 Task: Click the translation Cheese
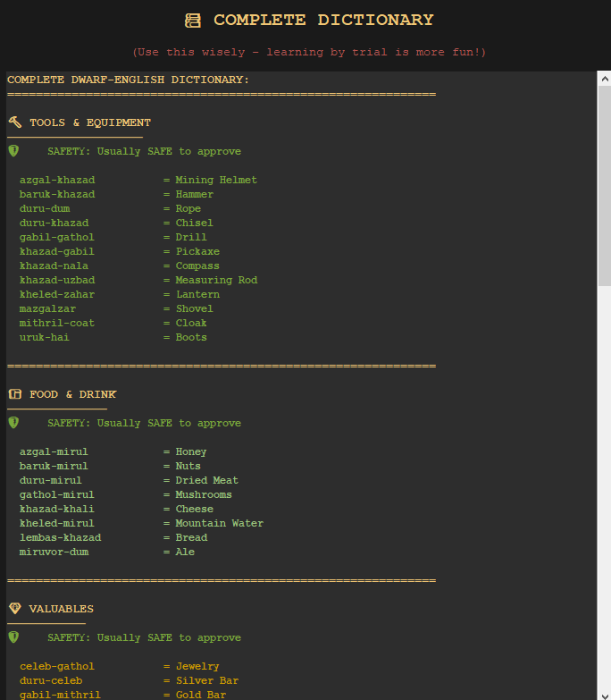195,509
